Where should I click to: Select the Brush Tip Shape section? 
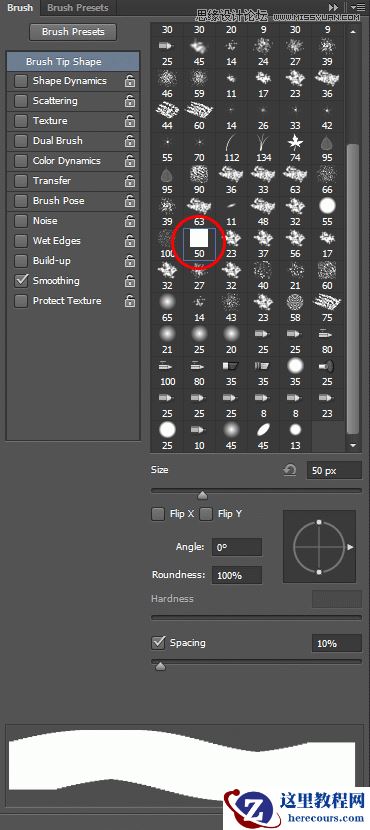(73, 61)
